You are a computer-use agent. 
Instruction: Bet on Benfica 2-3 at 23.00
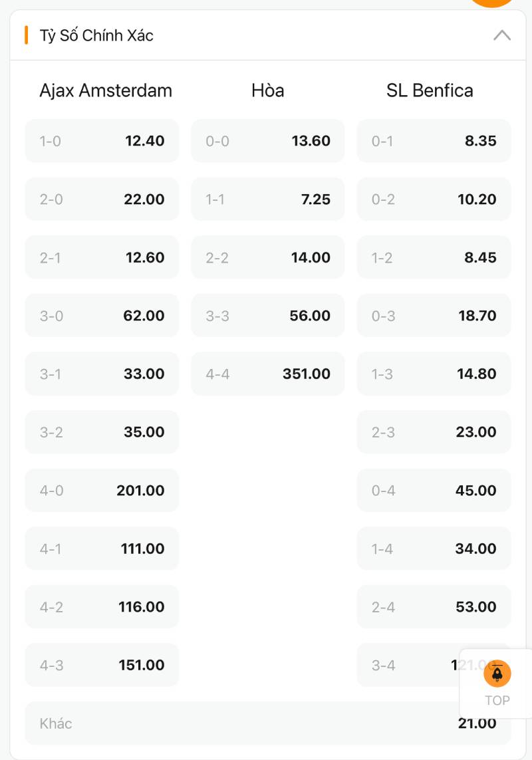[x=434, y=432]
